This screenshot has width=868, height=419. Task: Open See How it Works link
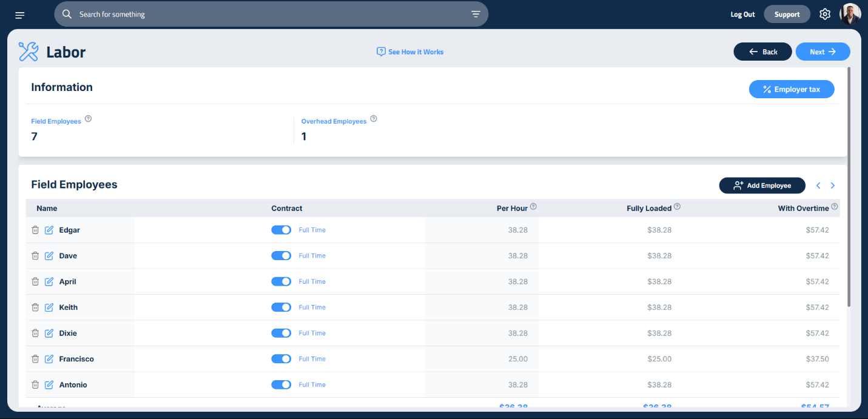(x=410, y=52)
